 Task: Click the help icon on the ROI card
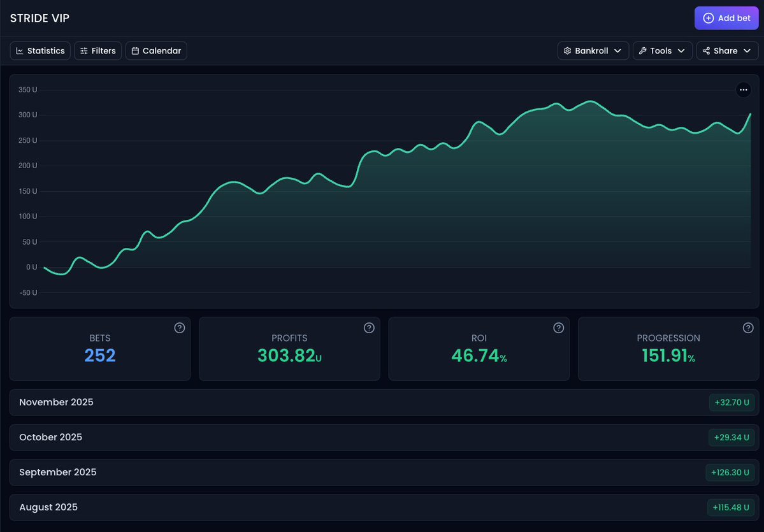558,327
